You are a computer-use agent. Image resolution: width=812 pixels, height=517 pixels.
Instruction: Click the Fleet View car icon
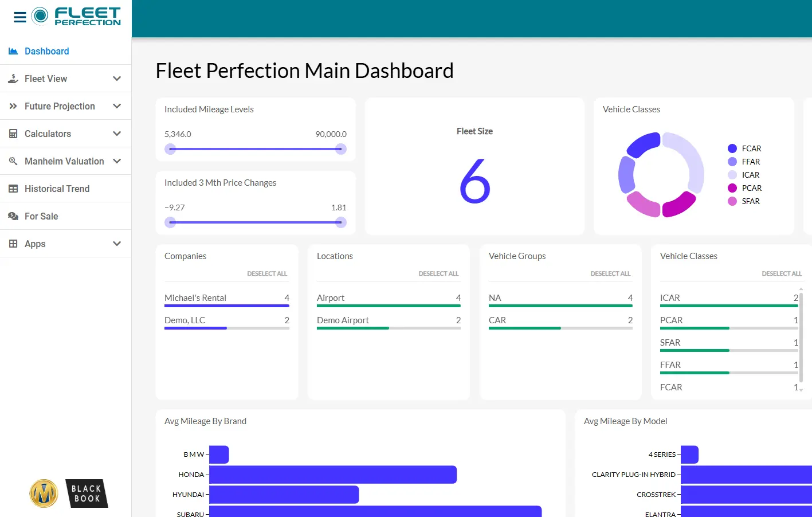(13, 79)
